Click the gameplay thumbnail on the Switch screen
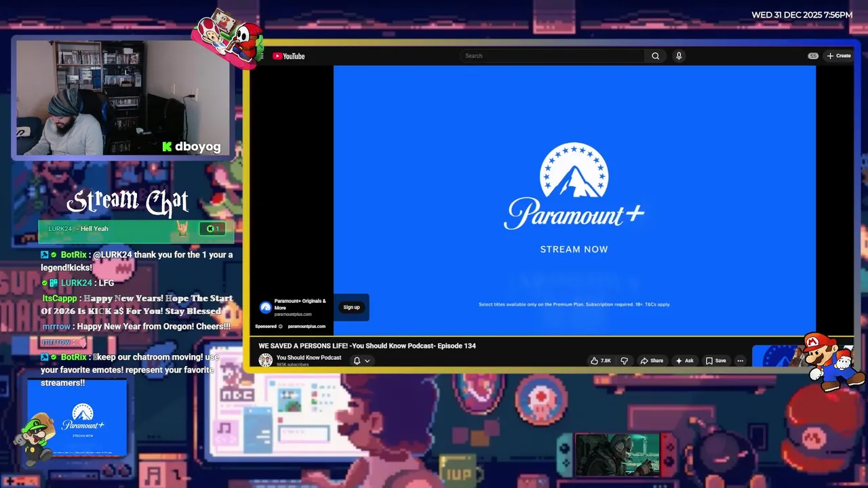Viewport: 868px width, 488px height. 617,453
